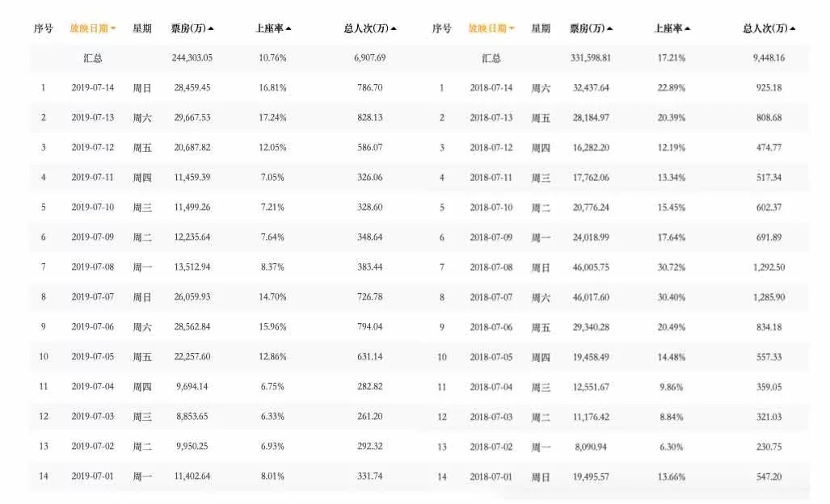Select box office value 20,687.82

[192, 147]
